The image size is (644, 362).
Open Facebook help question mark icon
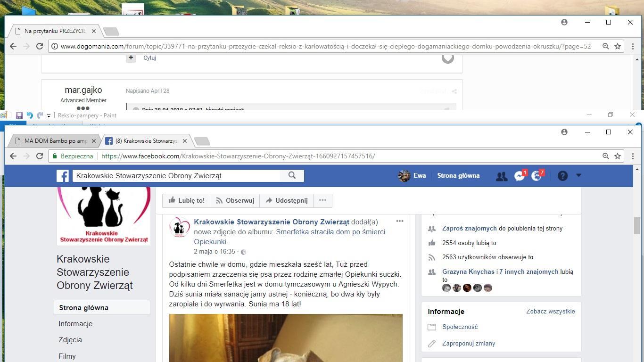coord(562,176)
